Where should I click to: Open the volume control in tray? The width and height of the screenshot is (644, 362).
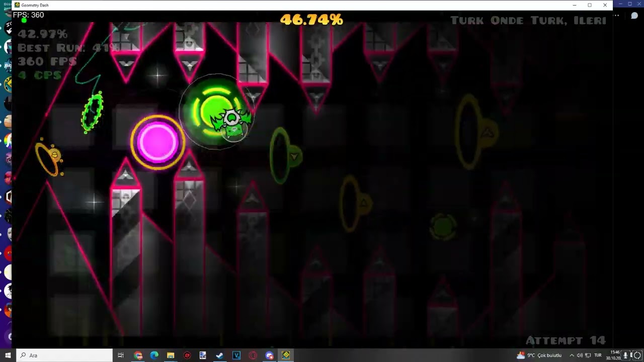[580, 355]
